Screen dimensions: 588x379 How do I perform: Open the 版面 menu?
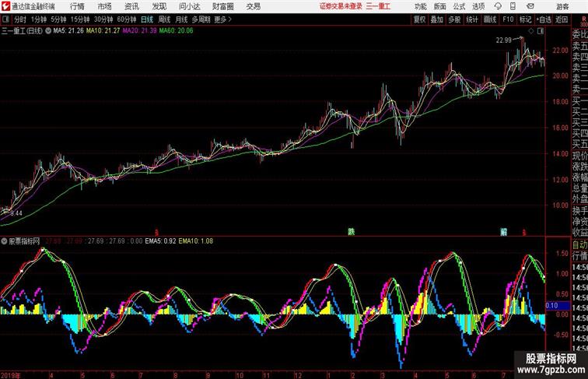point(440,6)
